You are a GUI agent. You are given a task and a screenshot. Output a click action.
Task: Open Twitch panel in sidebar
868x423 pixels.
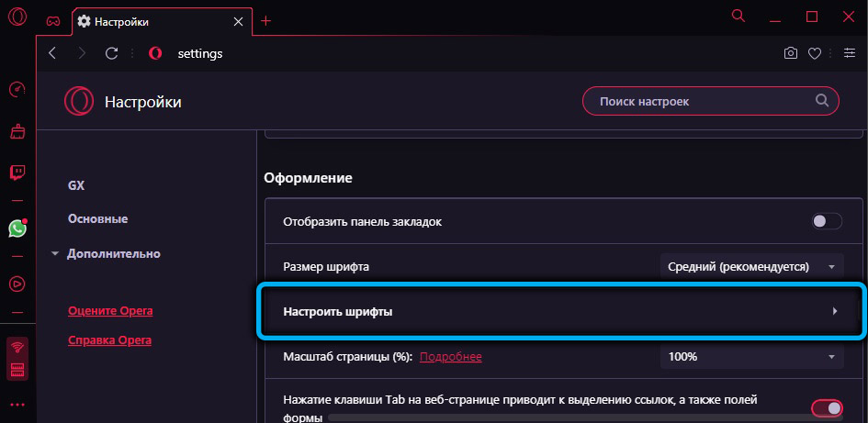coord(17,172)
